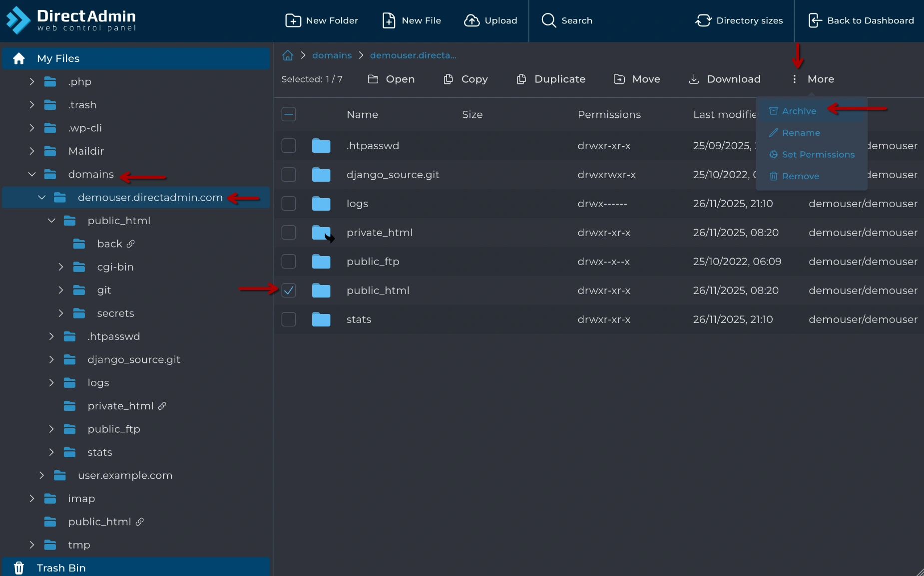
Task: Open the Trash Bin
Action: click(x=61, y=568)
